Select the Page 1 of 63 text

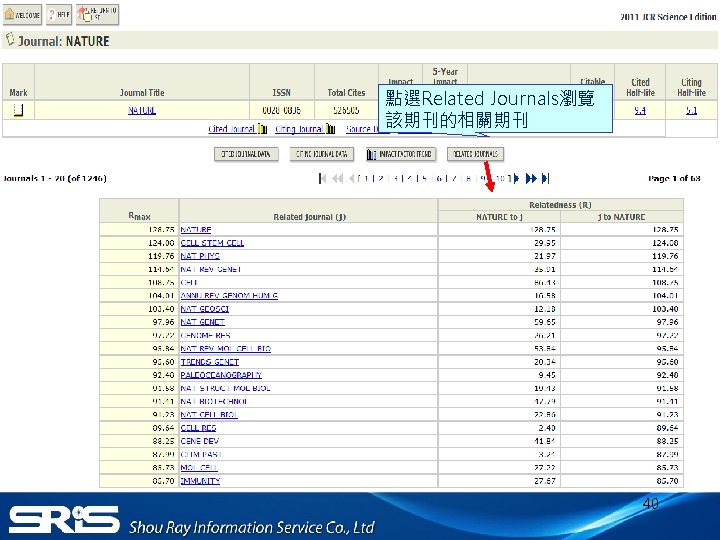[674, 178]
